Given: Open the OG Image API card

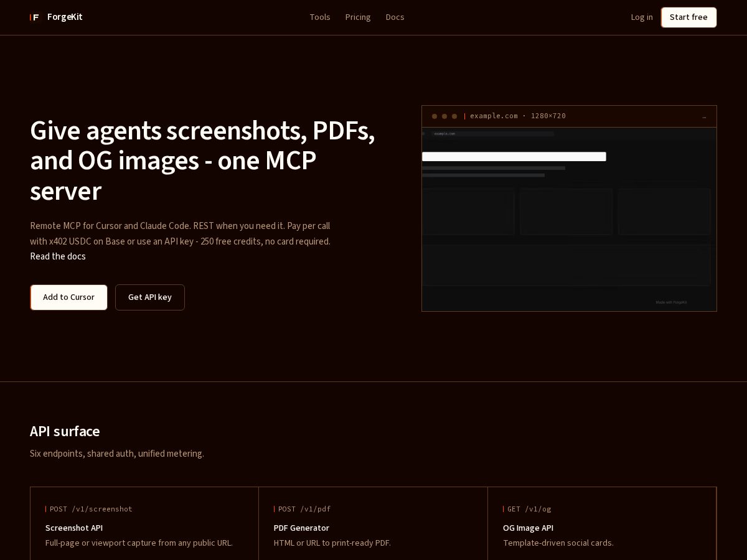Looking at the screenshot, I should [602, 524].
